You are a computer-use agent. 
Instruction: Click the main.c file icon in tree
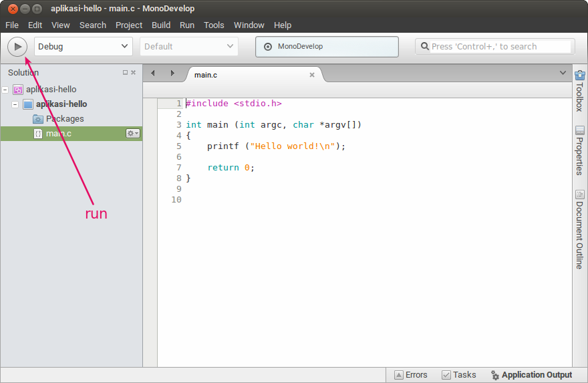[x=38, y=134]
